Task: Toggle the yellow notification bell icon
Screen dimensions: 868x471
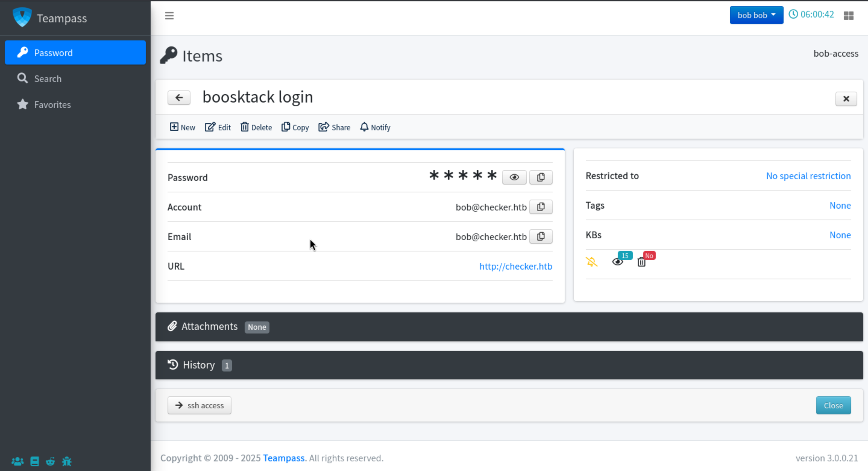Action: pos(591,262)
